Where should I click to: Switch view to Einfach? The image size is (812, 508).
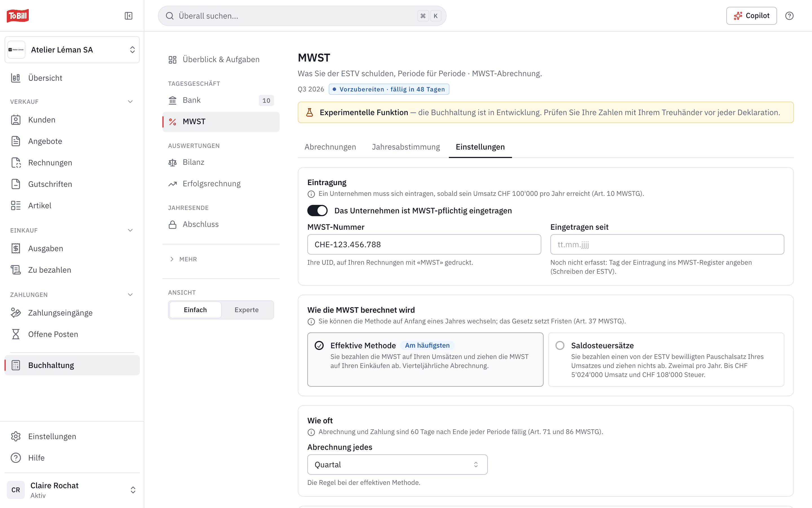[195, 310]
